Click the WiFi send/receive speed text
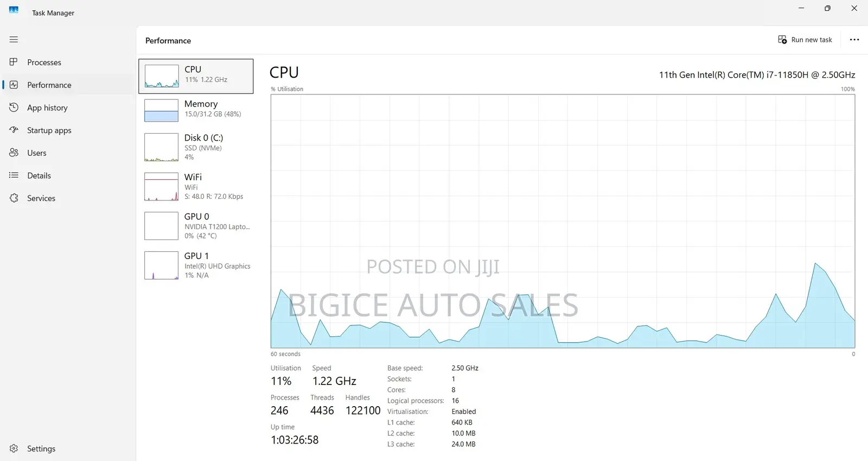 (x=214, y=197)
